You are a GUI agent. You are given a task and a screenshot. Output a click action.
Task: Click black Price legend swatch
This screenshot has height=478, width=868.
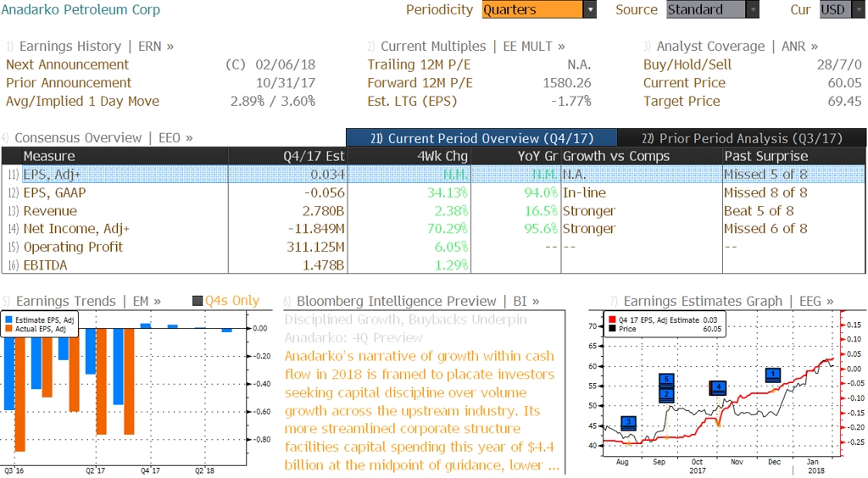(612, 329)
